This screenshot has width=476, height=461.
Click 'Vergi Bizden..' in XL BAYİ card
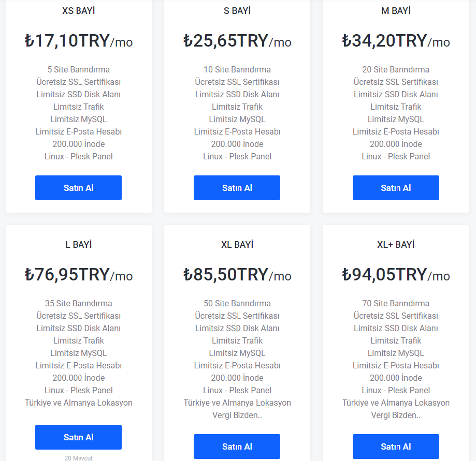[x=237, y=415]
